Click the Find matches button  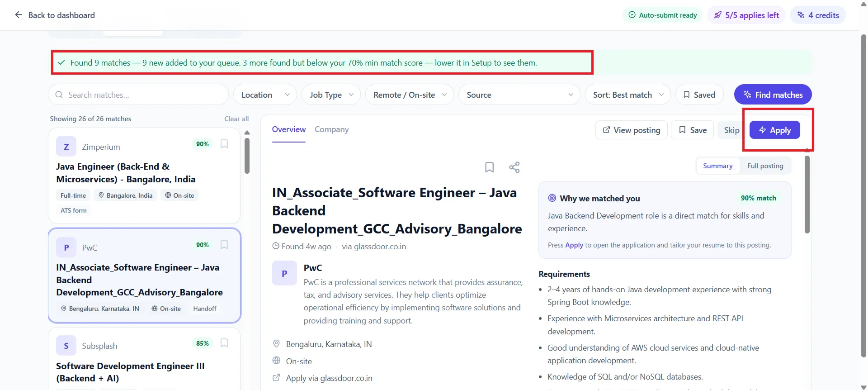(773, 95)
